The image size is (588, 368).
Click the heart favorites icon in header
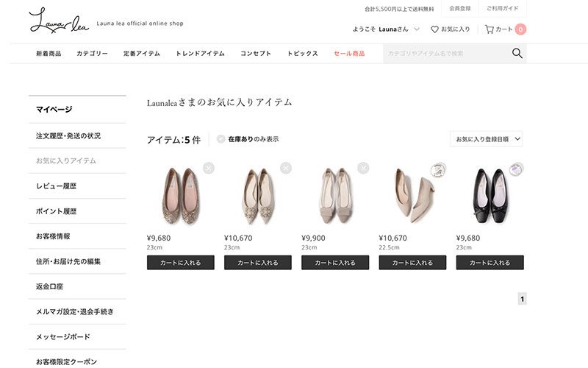tap(434, 29)
